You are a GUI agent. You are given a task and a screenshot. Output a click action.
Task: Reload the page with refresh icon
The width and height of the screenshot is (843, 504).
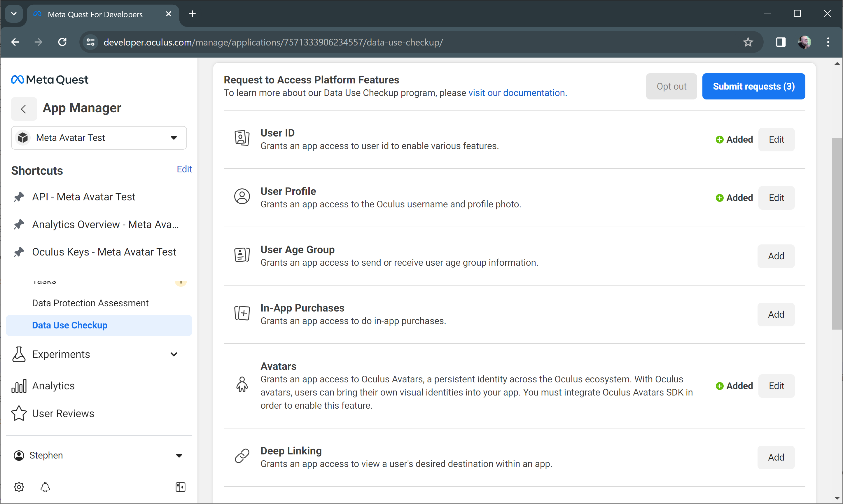[62, 42]
